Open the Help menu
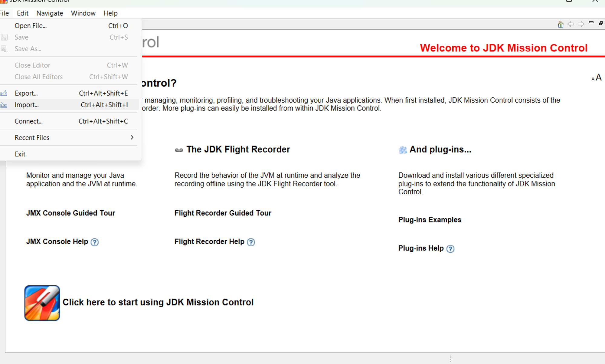 110,13
